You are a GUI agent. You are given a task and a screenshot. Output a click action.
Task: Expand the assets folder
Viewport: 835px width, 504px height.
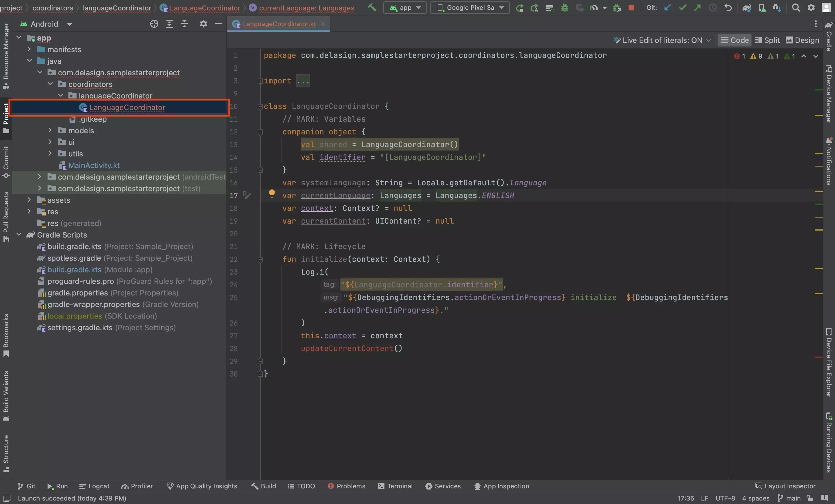tap(29, 200)
